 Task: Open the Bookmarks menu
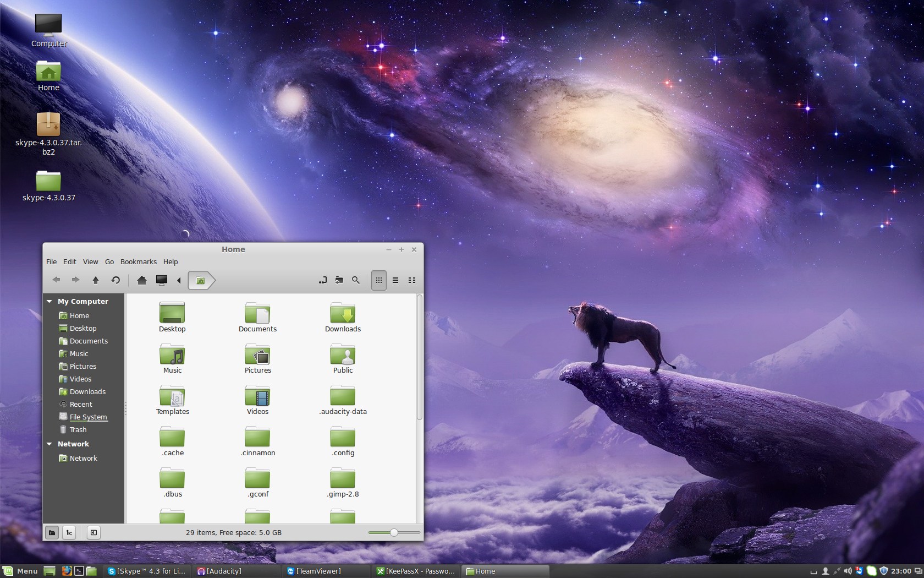click(x=139, y=262)
